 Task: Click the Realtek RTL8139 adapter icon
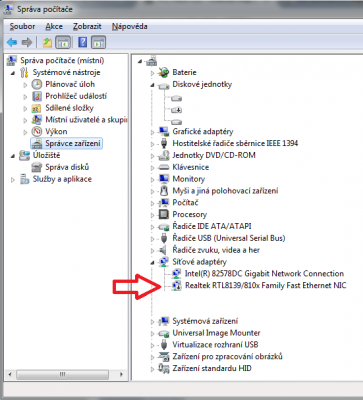177,286
